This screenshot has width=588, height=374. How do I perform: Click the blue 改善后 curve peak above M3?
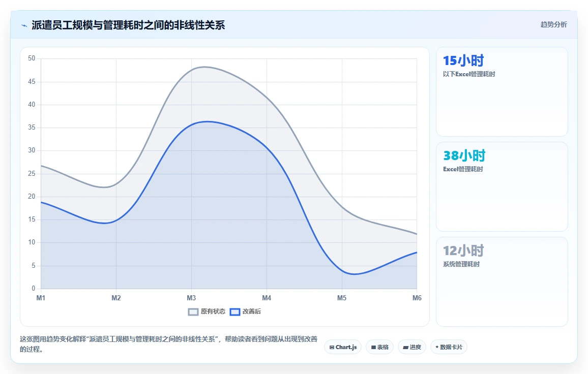pos(208,121)
